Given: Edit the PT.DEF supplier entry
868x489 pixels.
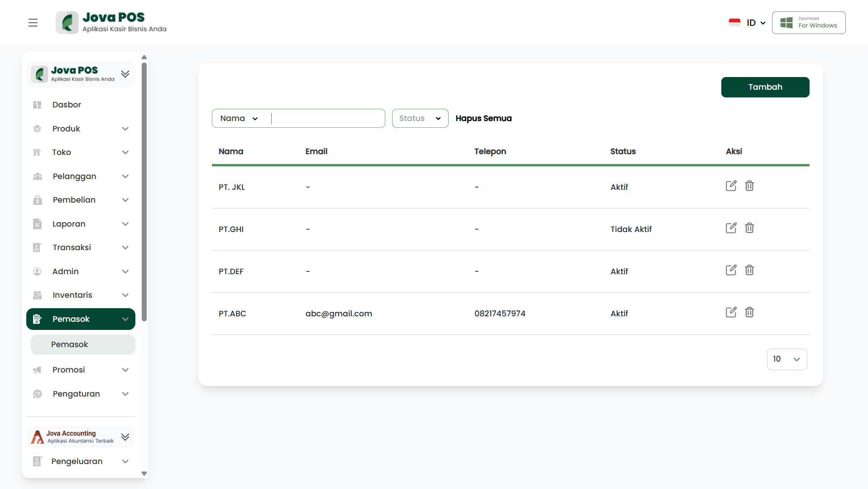Looking at the screenshot, I should [731, 270].
